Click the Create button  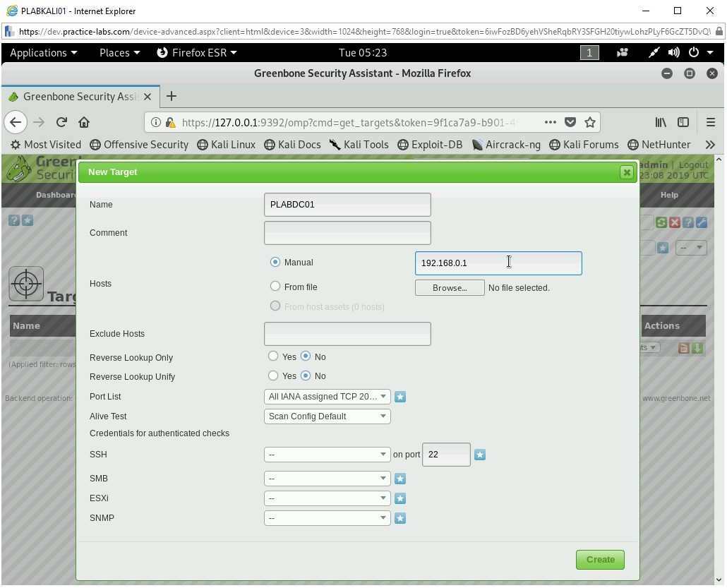tap(600, 560)
